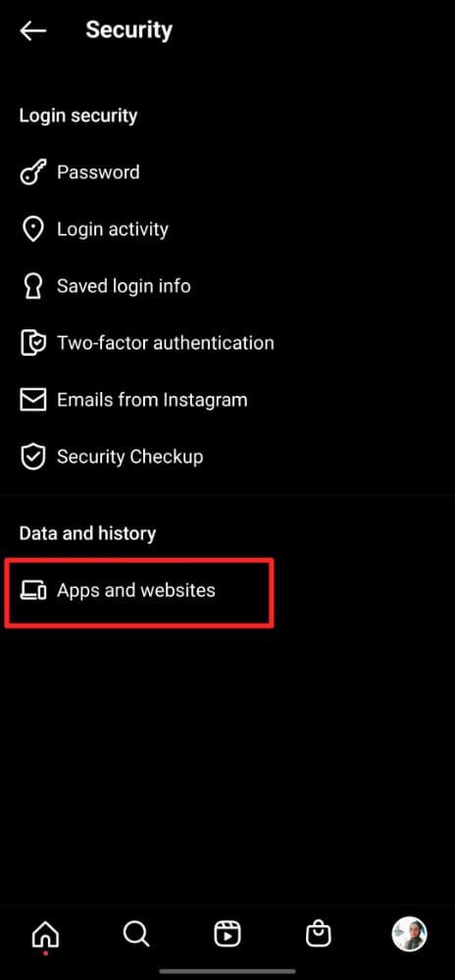Open the Reels tab

pos(227,934)
